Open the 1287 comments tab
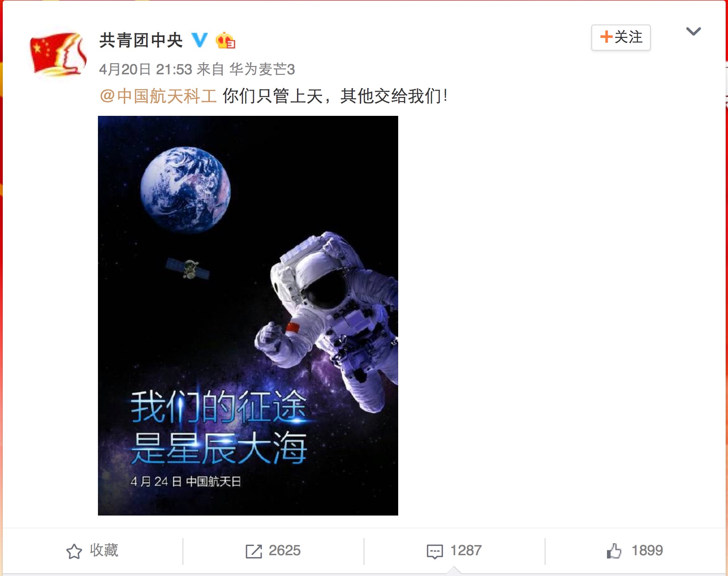This screenshot has width=728, height=576. click(x=454, y=551)
